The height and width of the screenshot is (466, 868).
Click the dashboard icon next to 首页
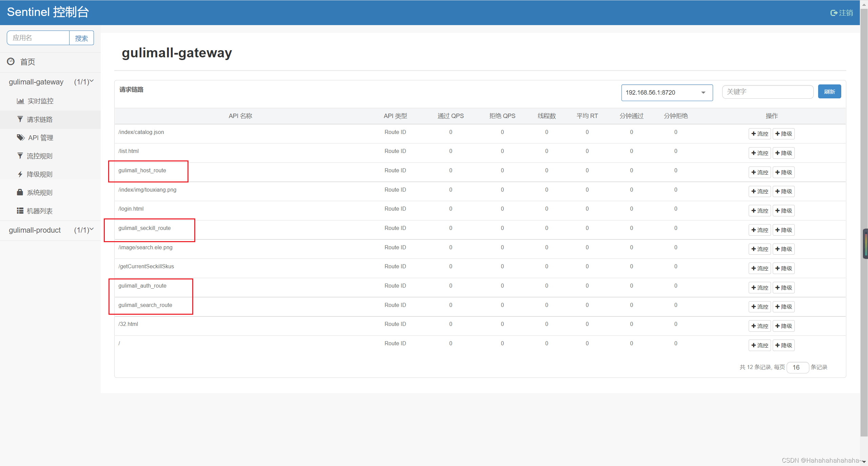[x=11, y=61]
